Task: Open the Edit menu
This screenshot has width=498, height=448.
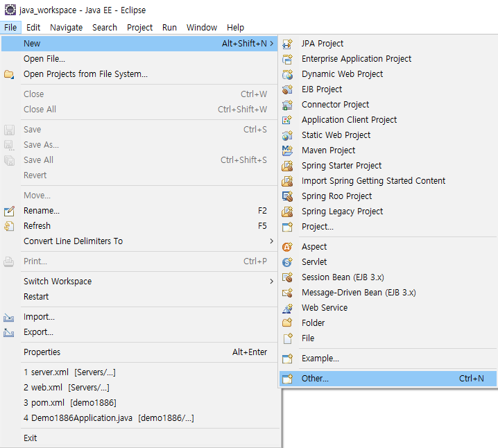Action: (33, 28)
